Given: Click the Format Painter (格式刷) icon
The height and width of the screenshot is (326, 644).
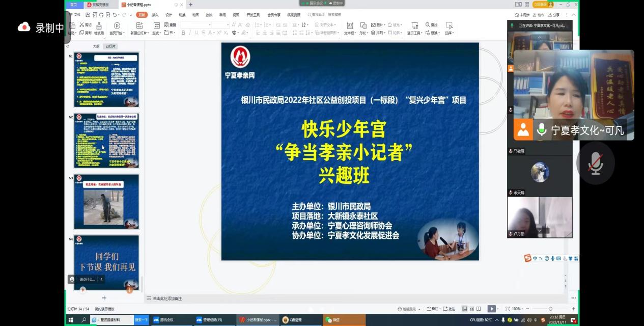Looking at the screenshot, I should [99, 25].
